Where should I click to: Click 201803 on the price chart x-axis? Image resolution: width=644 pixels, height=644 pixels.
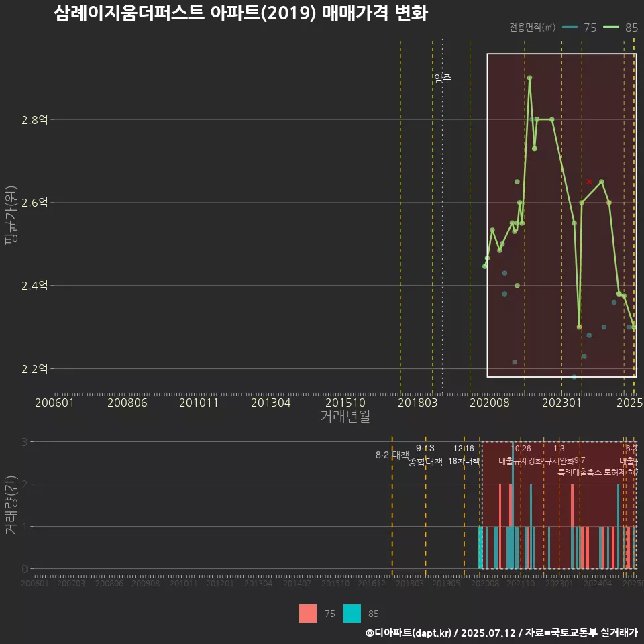418,402
